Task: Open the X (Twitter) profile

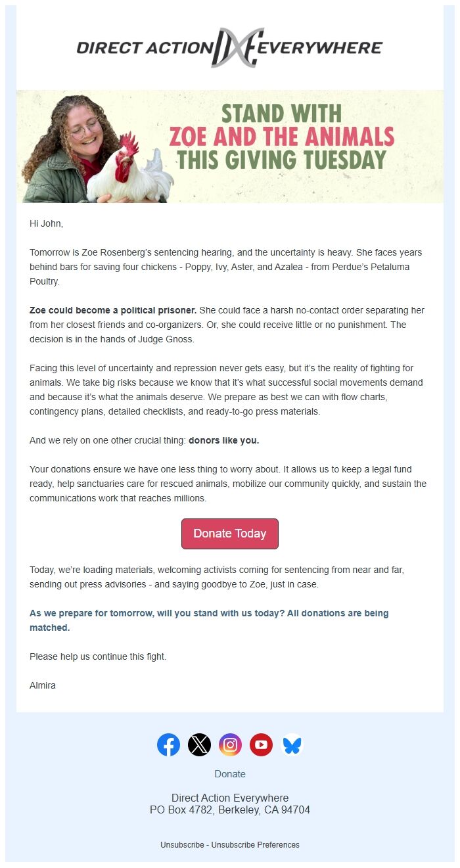Action: [x=200, y=744]
